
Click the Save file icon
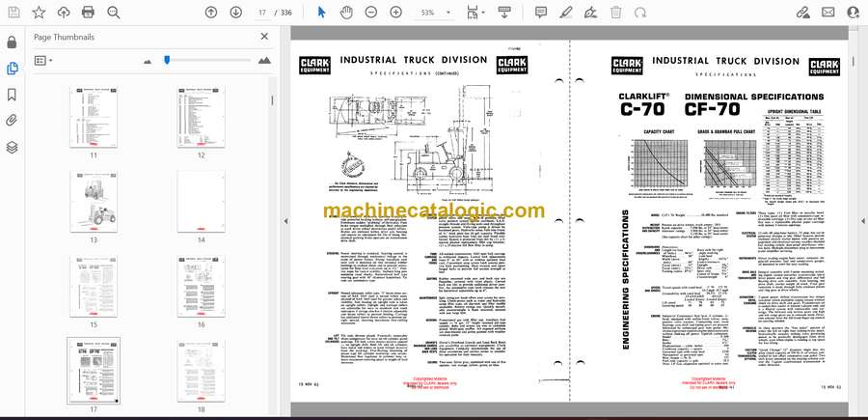(14, 13)
